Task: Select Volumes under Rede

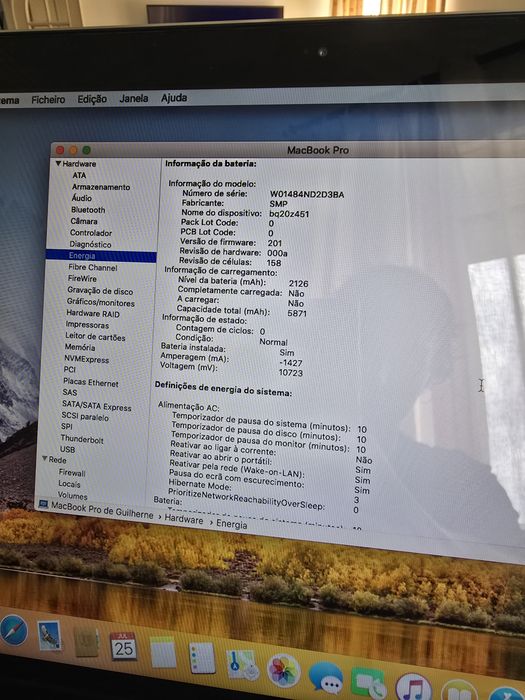Action: click(x=72, y=496)
